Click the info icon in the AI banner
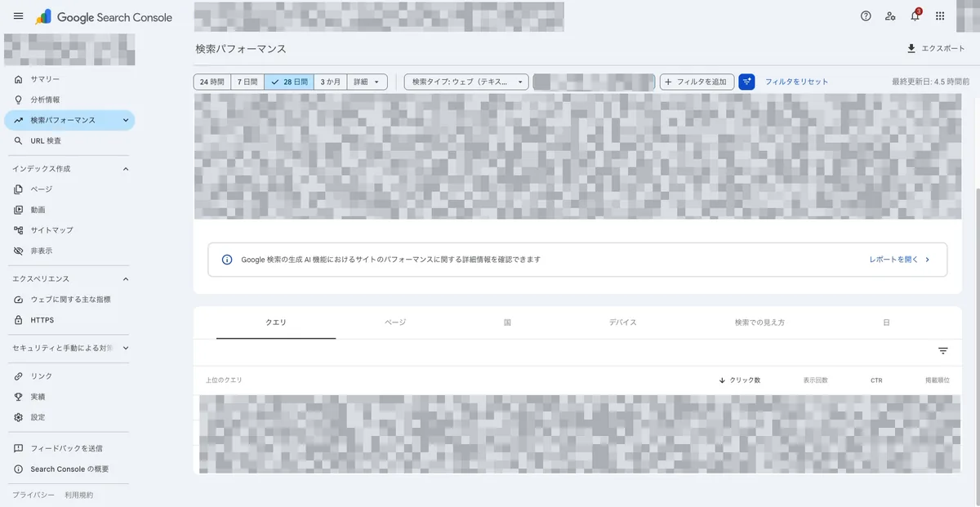Viewport: 980px width, 507px height. coord(227,260)
